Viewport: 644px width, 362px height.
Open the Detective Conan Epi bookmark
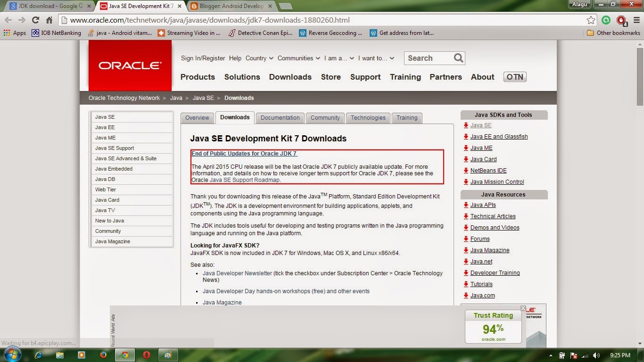[260, 33]
